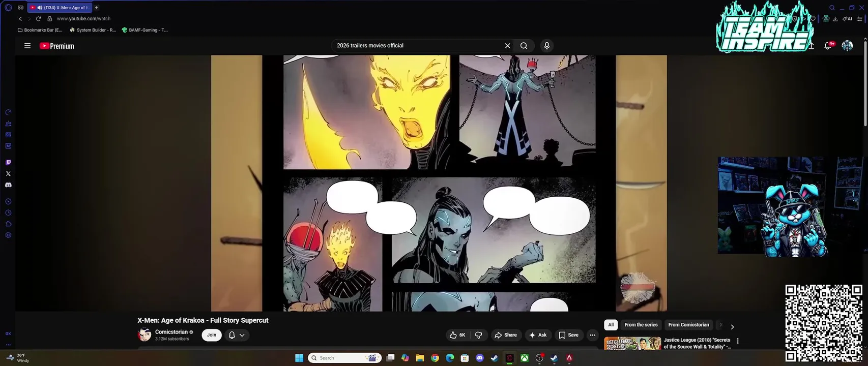Open System Builder bookmark
Image resolution: width=868 pixels, height=366 pixels.
pos(93,30)
